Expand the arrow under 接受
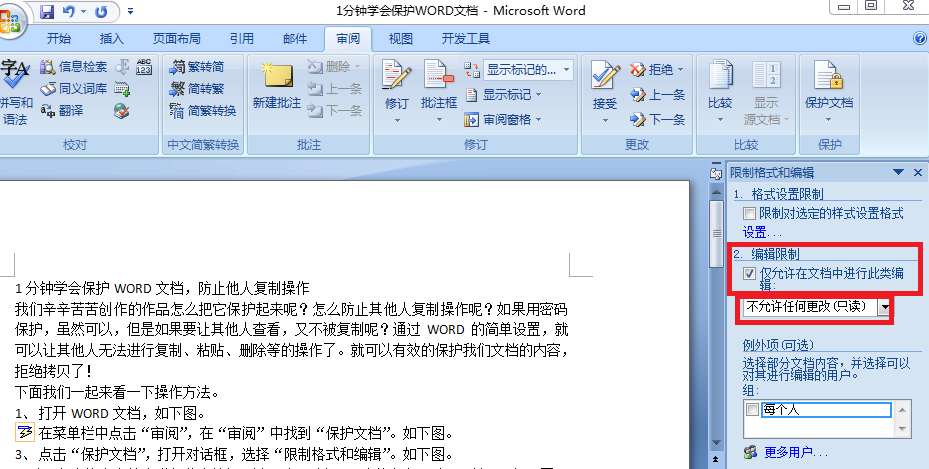 tap(605, 120)
